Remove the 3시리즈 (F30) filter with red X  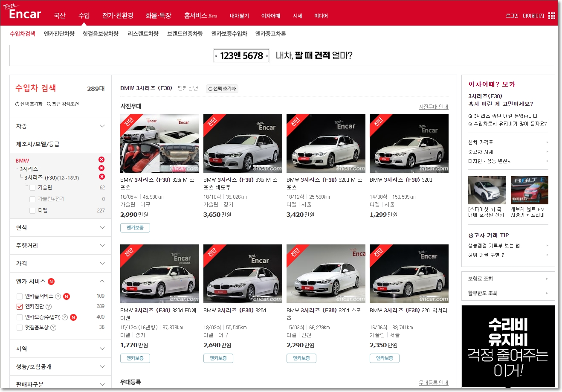click(101, 177)
